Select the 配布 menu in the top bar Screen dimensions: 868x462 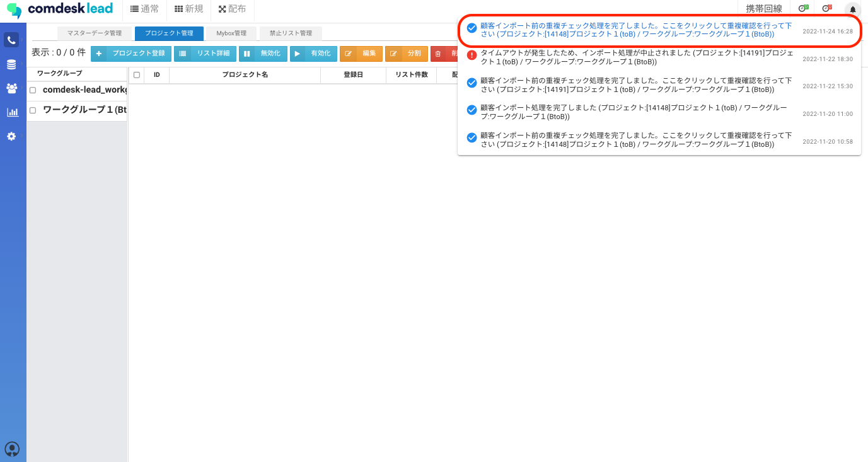[x=232, y=9]
